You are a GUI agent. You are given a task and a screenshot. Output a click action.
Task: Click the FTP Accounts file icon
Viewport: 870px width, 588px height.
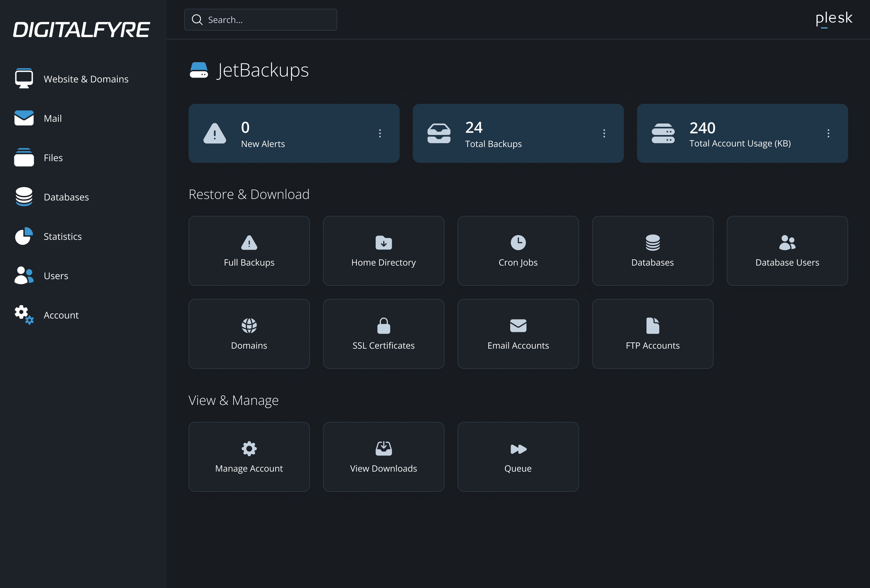(652, 326)
